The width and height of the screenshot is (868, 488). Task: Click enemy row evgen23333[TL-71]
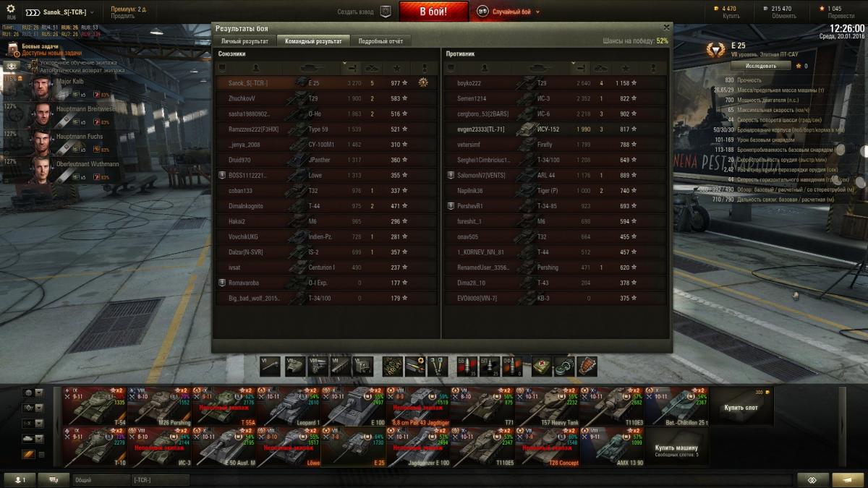pyautogui.click(x=554, y=129)
